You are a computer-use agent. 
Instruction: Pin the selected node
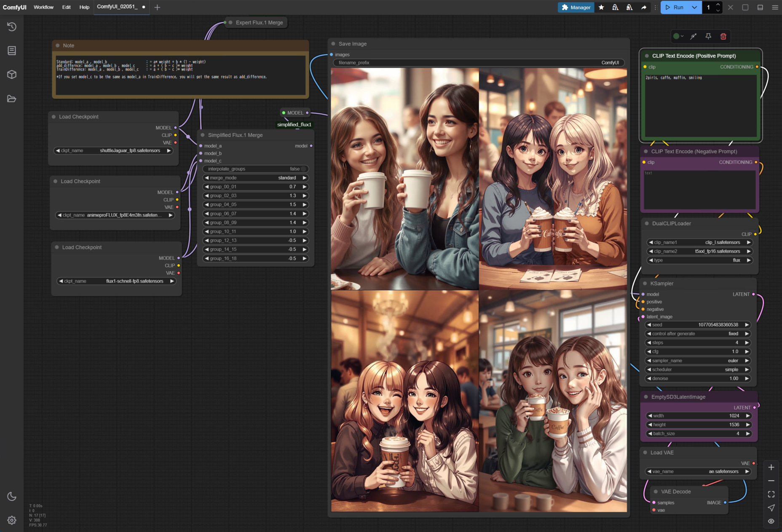(x=708, y=36)
